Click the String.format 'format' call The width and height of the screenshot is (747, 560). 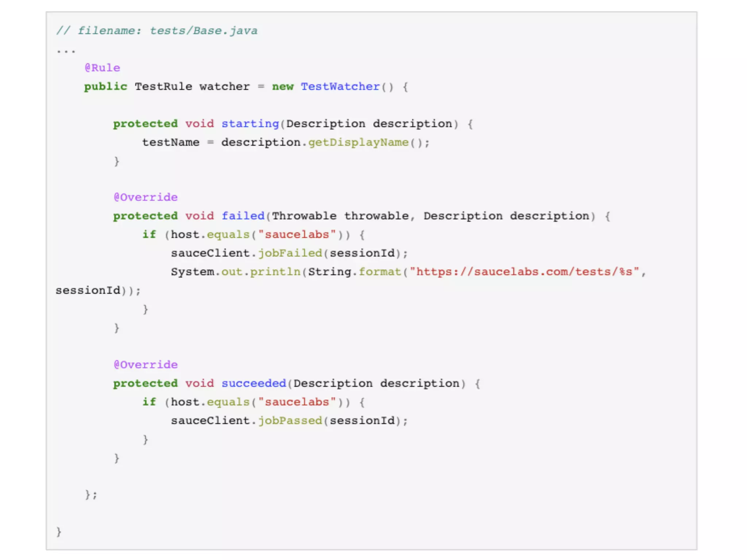coord(380,272)
